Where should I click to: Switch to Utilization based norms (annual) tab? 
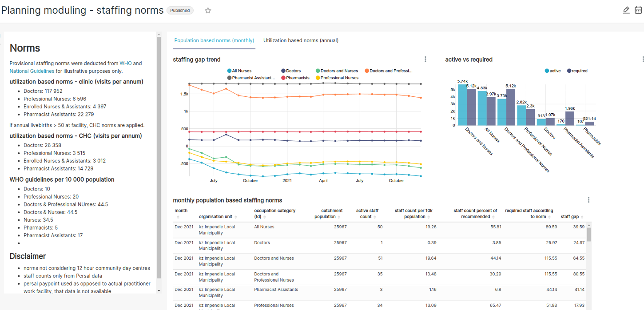tap(301, 40)
